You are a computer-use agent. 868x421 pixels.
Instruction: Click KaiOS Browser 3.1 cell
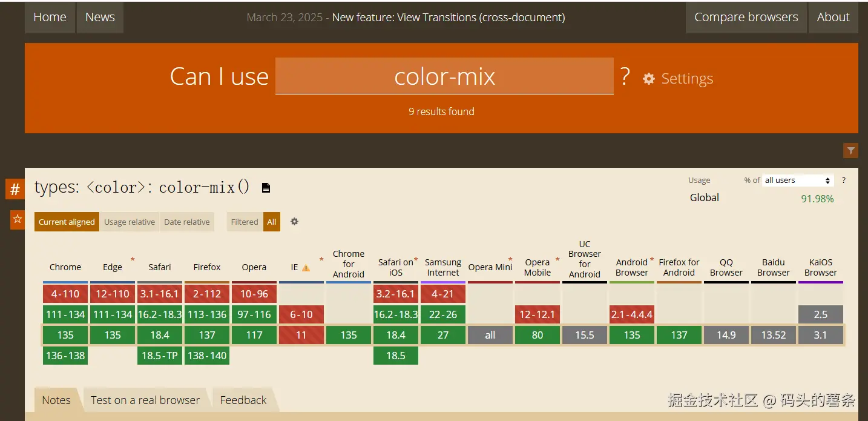pos(821,335)
